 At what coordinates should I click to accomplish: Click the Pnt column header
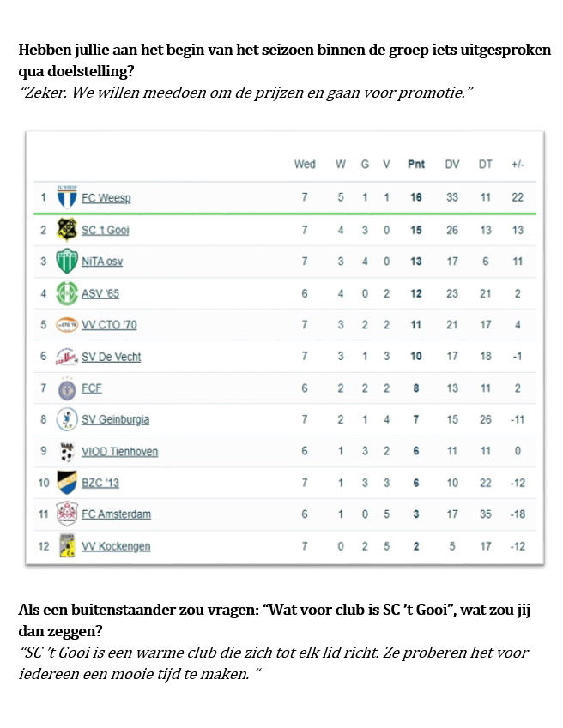pos(416,165)
